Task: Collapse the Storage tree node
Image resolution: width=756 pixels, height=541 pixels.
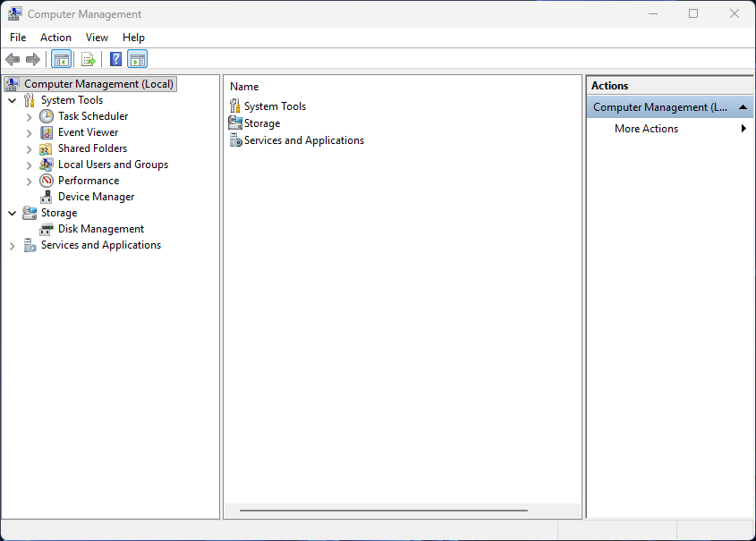Action: point(12,212)
